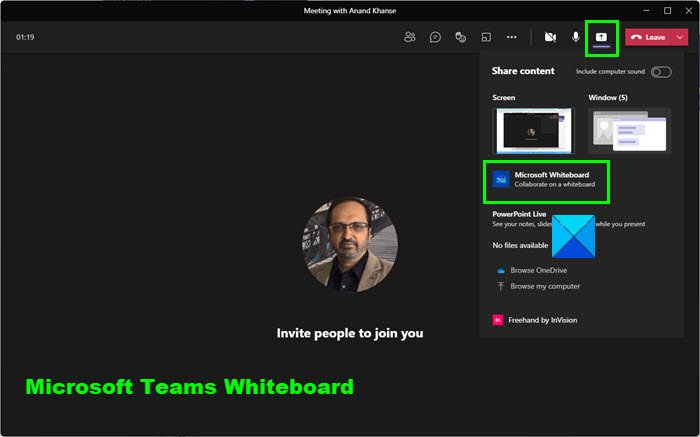Close the meeting window
The width and height of the screenshot is (700, 437).
(x=689, y=10)
